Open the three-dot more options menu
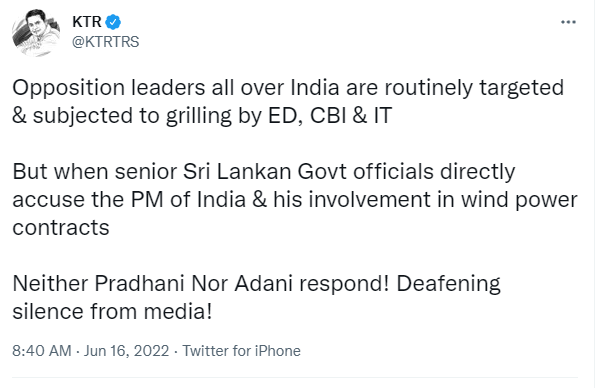The height and width of the screenshot is (388, 597). pos(568,22)
